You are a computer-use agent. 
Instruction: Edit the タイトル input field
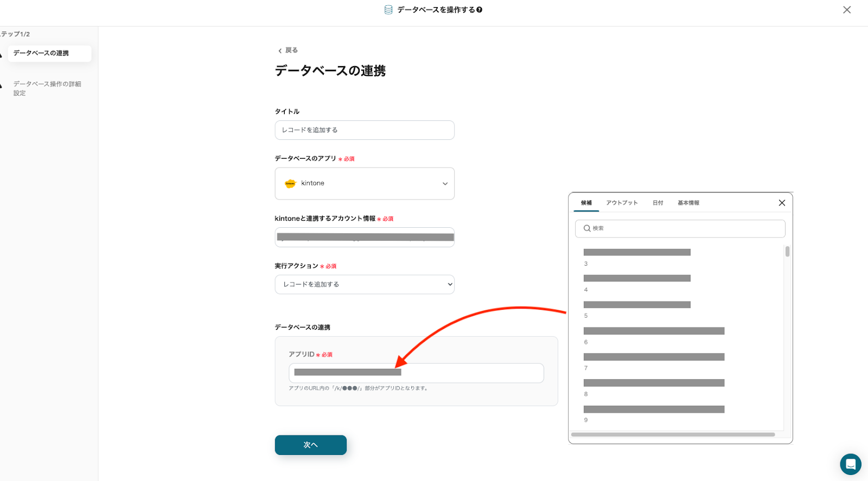click(365, 130)
